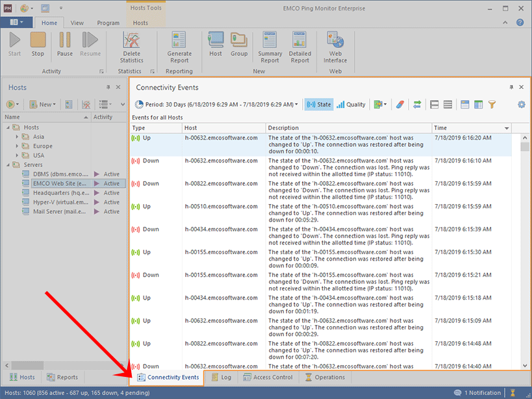Click Delete Statistics in the ribbon
The height and width of the screenshot is (399, 532).
tap(132, 47)
